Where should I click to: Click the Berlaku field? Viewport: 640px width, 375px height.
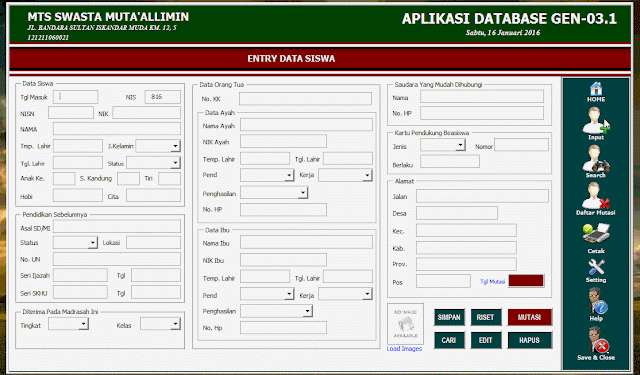[x=450, y=161]
